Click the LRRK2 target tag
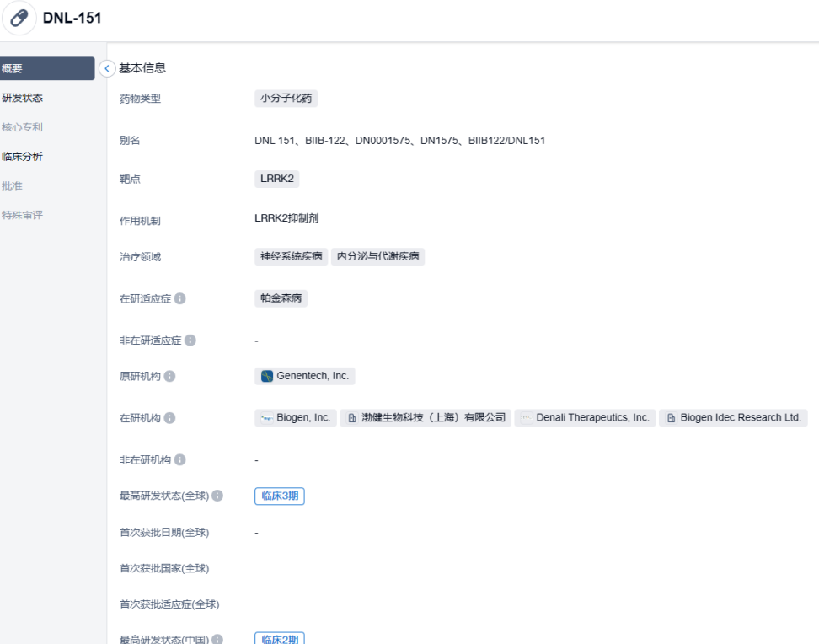The width and height of the screenshot is (819, 644). [x=277, y=179]
